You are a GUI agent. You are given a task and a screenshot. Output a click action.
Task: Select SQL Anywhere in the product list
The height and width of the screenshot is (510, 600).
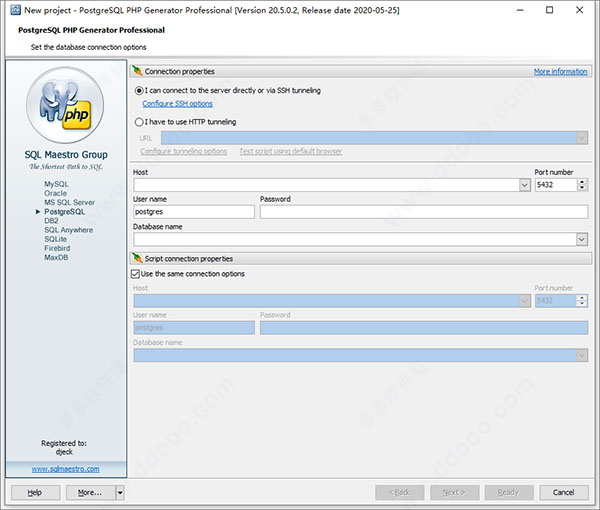coord(68,230)
